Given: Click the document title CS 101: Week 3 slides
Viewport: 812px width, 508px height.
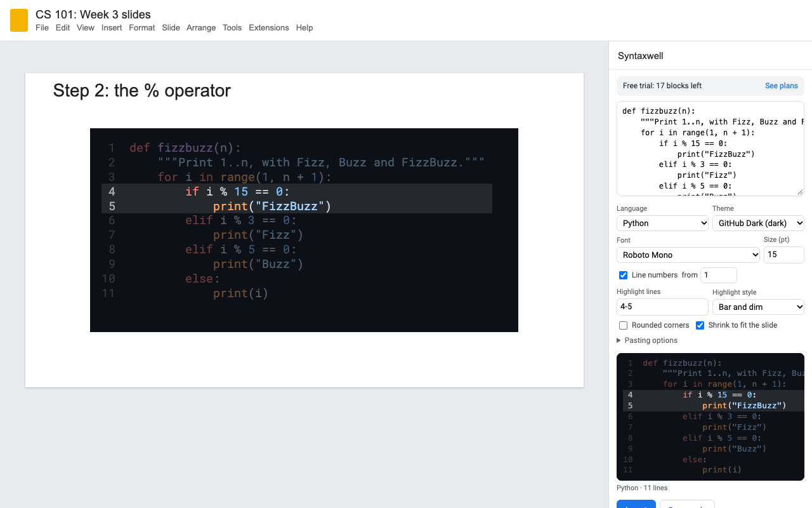Looking at the screenshot, I should [x=93, y=15].
